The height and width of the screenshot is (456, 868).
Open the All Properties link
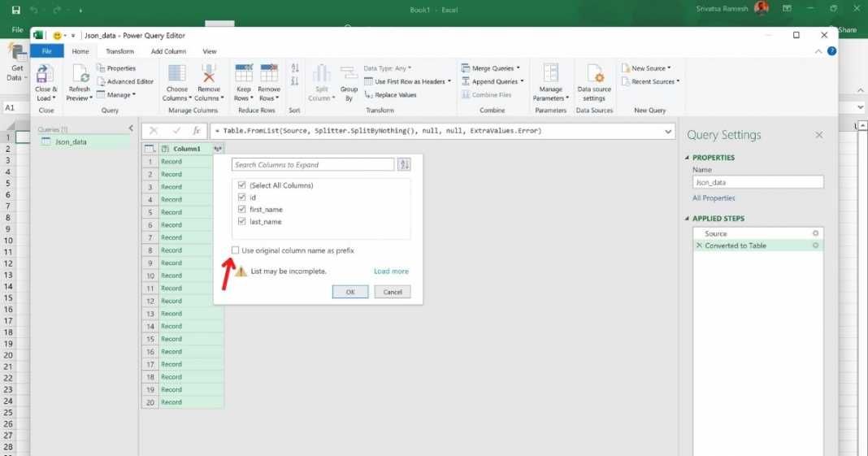(714, 198)
